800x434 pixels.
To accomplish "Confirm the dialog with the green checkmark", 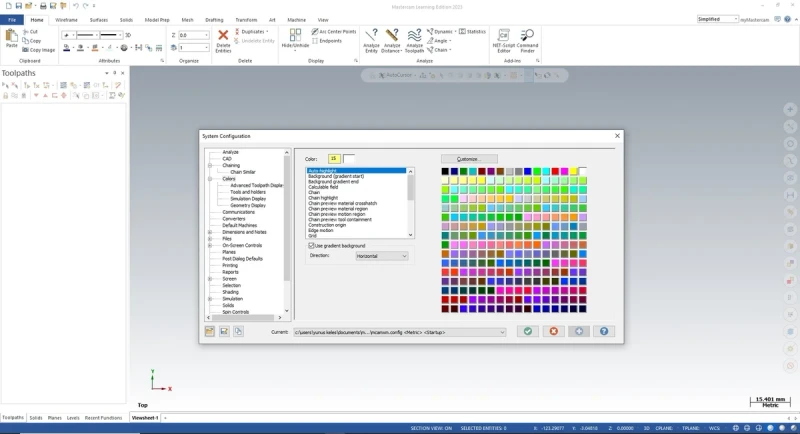I will point(528,331).
